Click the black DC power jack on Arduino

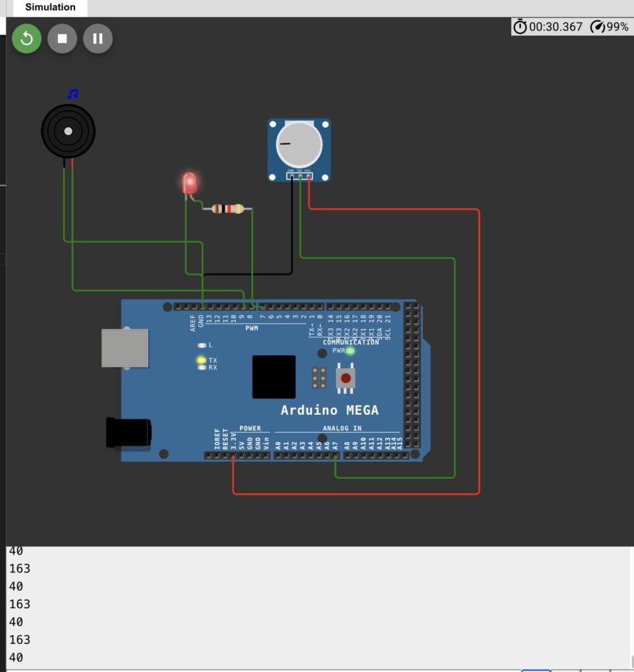pyautogui.click(x=128, y=433)
